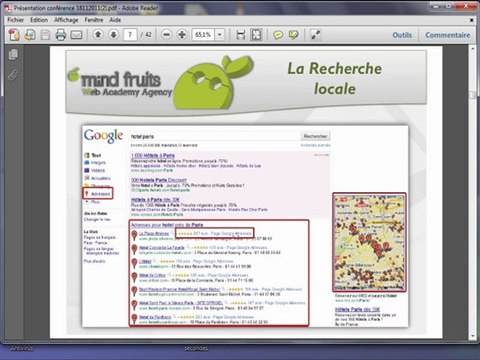Click the fit width scrolling icon
The height and width of the screenshot is (360, 480).
[x=240, y=35]
